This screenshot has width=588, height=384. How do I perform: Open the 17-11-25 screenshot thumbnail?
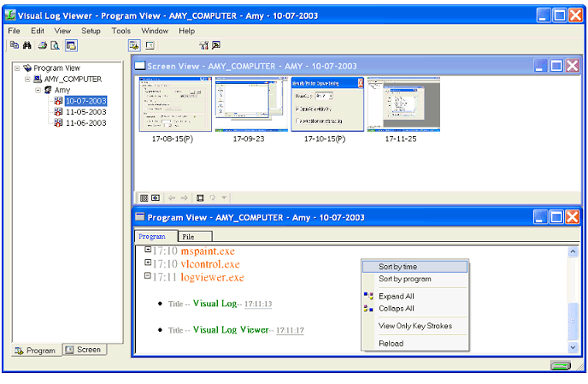click(x=403, y=104)
